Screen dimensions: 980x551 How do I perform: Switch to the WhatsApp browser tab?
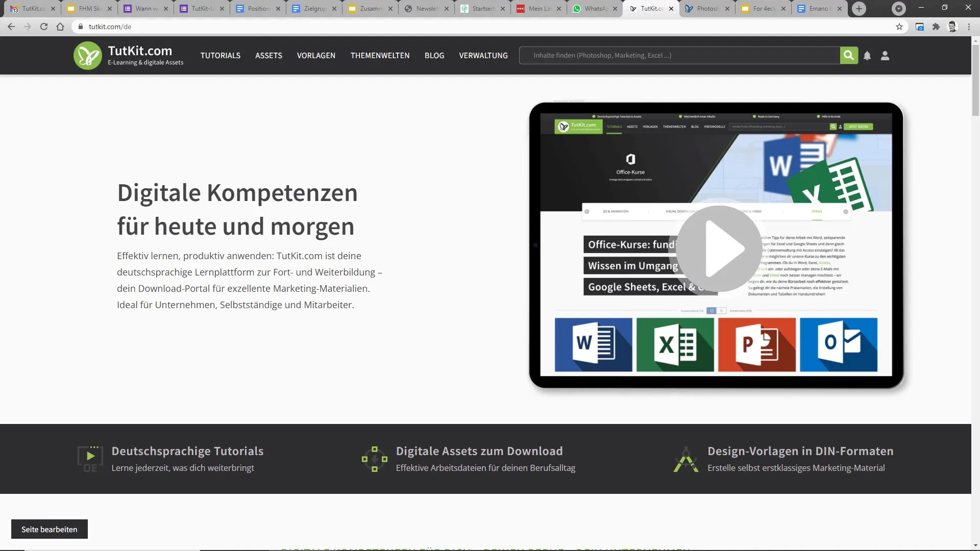point(594,9)
